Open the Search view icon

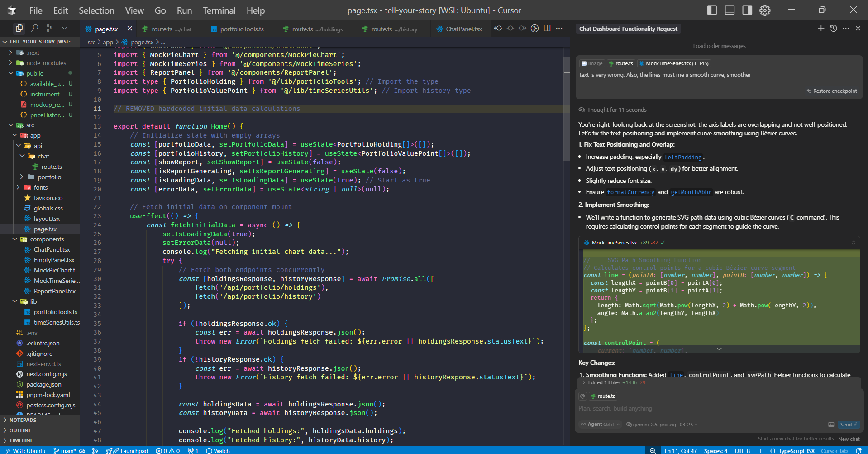click(34, 29)
